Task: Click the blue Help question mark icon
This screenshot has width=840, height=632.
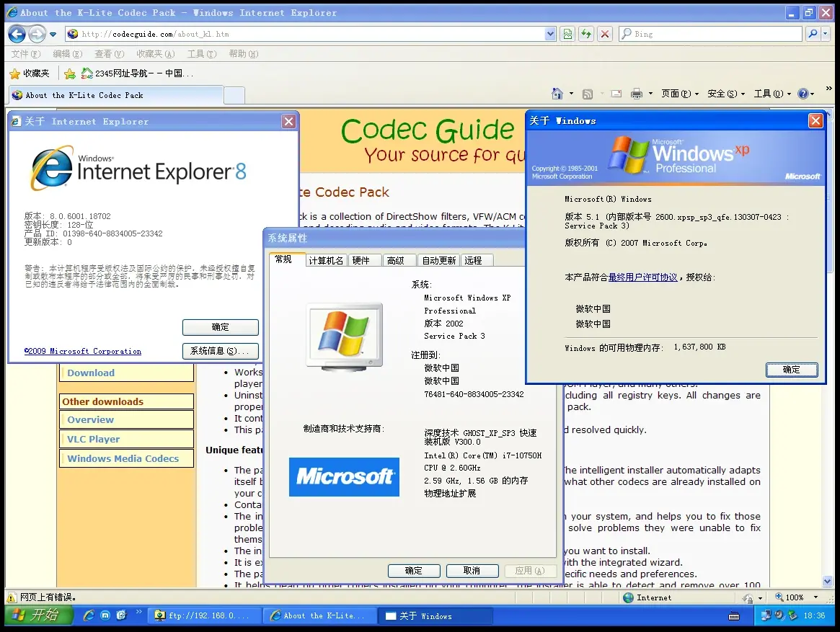Action: click(803, 94)
